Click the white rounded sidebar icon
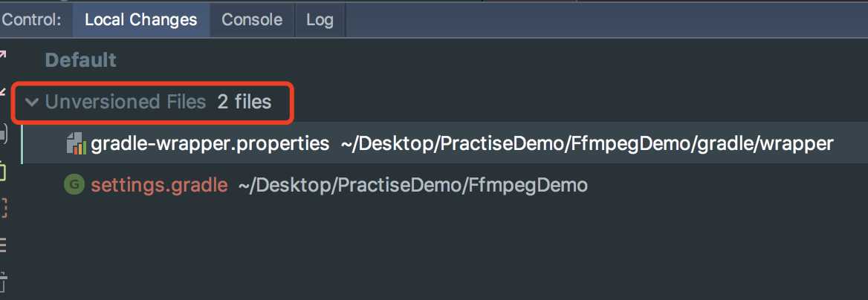 point(3,134)
